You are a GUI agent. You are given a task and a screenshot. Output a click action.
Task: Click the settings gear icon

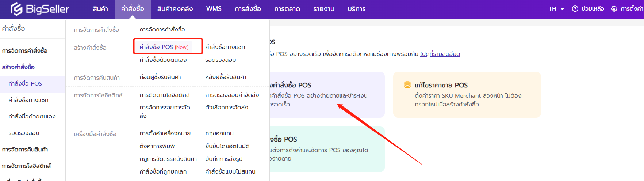(x=614, y=9)
